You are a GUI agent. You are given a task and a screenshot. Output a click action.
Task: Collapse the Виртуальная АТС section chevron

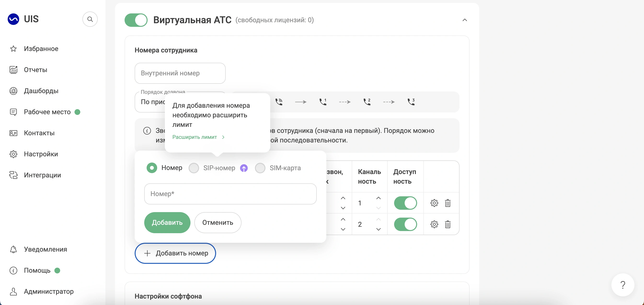pyautogui.click(x=465, y=20)
